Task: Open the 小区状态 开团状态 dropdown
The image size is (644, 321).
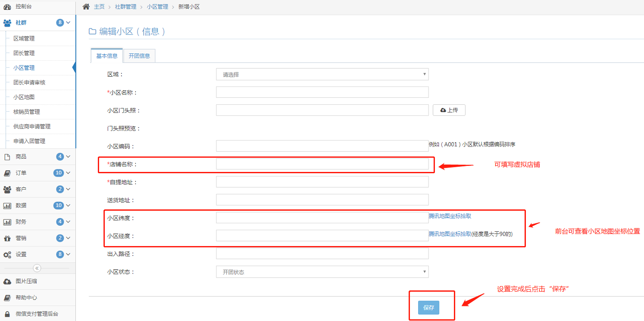Action: point(322,272)
